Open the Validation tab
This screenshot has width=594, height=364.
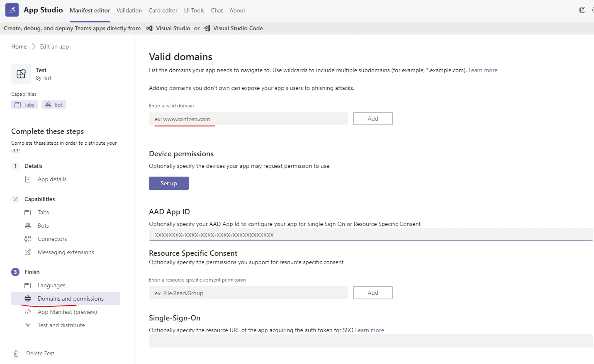pos(129,10)
